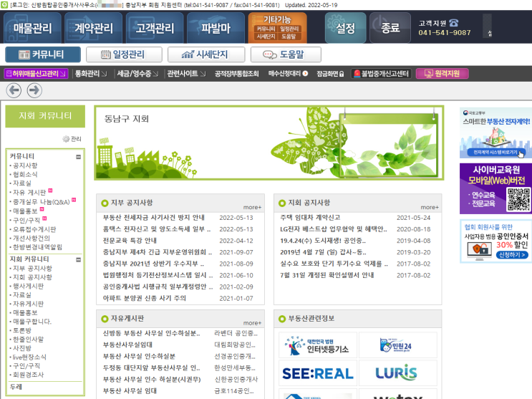
Task: Open 중개실무 나눔(Q&A) in sidebar
Action: point(41,202)
